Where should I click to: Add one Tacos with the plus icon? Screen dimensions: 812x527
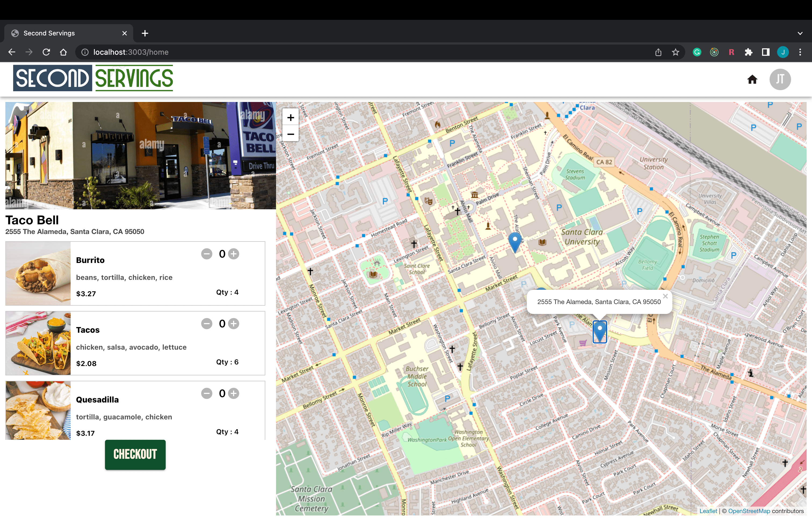[x=234, y=324]
